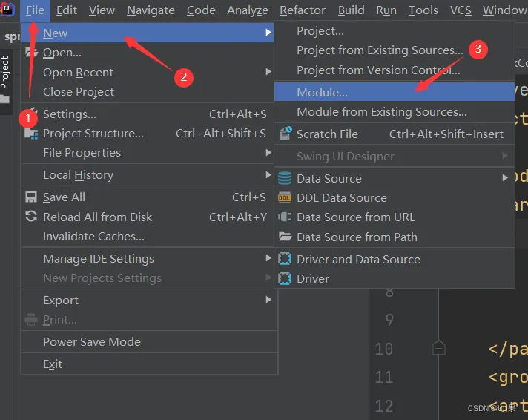Click the Save All floppy icon
The width and height of the screenshot is (528, 420).
point(31,197)
